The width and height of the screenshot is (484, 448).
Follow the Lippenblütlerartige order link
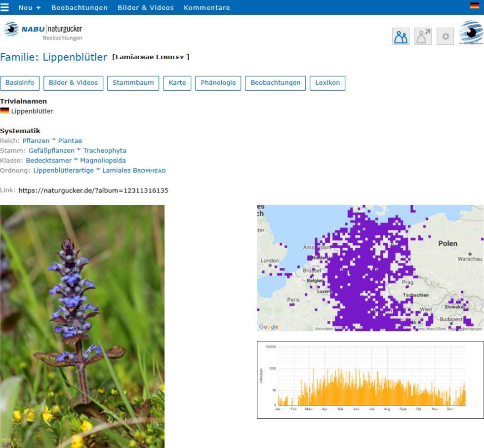point(63,170)
